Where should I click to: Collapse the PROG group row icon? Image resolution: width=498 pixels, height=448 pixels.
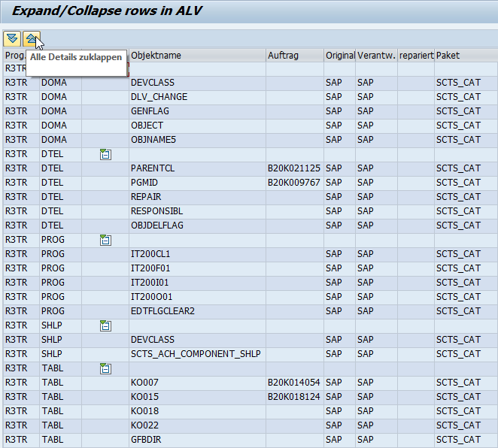(105, 240)
